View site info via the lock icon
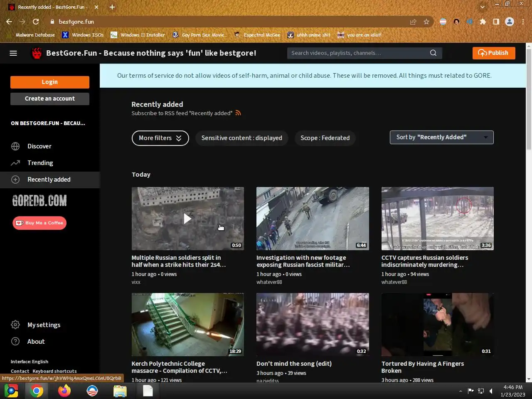 pyautogui.click(x=52, y=22)
